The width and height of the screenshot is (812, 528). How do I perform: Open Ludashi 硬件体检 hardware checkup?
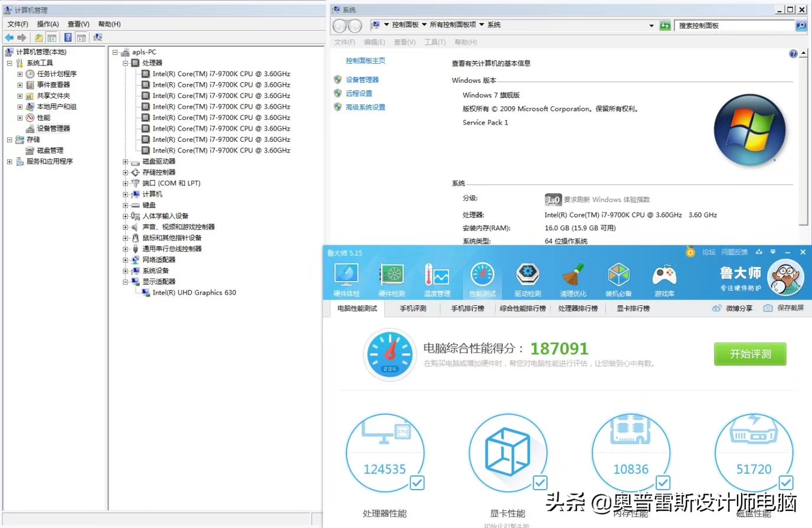coord(346,278)
